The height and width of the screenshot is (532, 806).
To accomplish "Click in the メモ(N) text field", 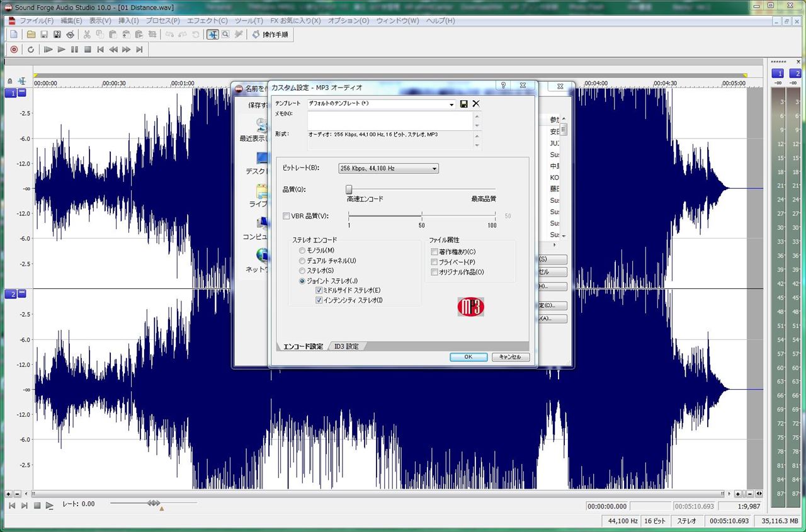I will coord(390,121).
